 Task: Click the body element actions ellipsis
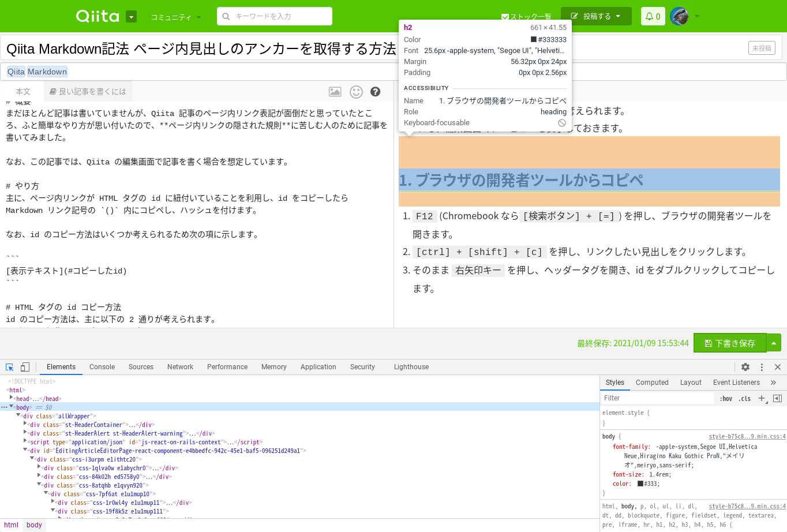pos(4,407)
